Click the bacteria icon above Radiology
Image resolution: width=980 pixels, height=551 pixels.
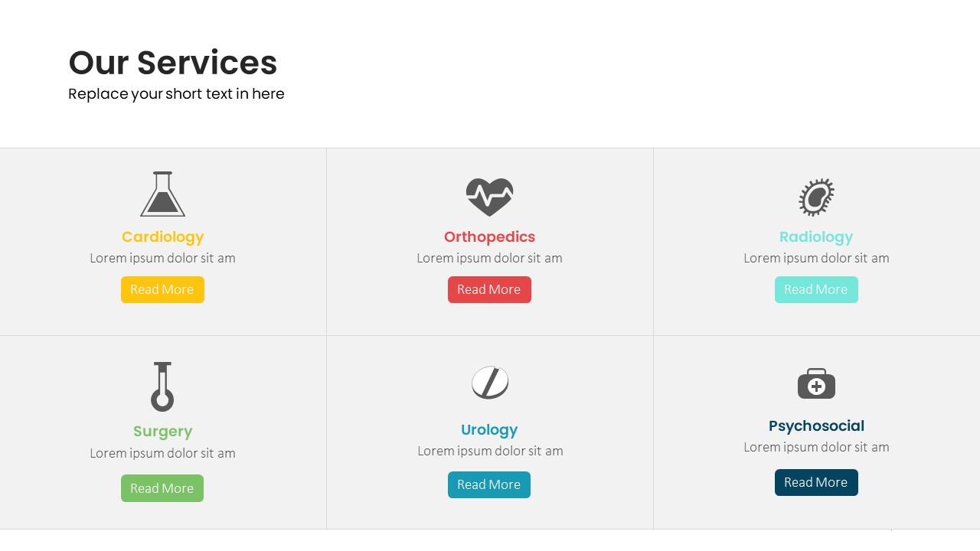[816, 197]
